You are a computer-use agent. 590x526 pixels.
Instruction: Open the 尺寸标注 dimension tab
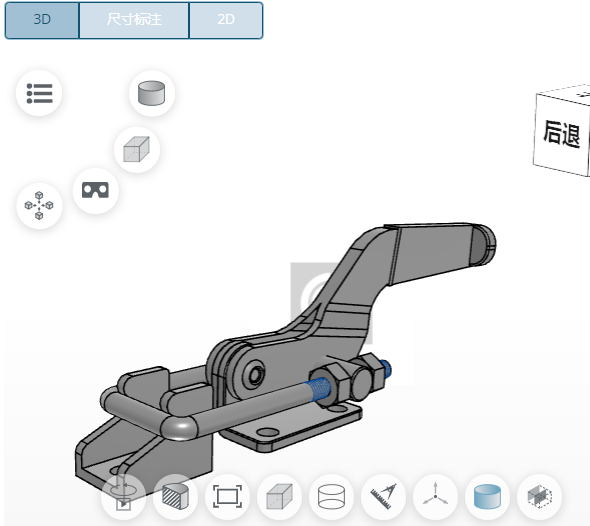[134, 20]
